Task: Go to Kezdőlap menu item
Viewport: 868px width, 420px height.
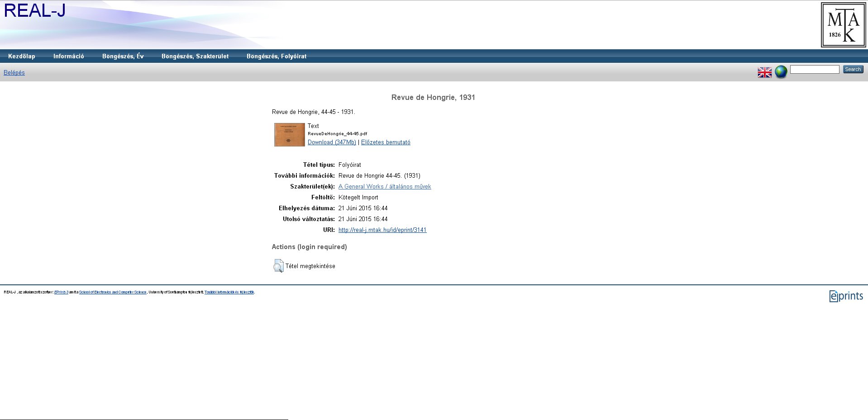Action: click(22, 57)
